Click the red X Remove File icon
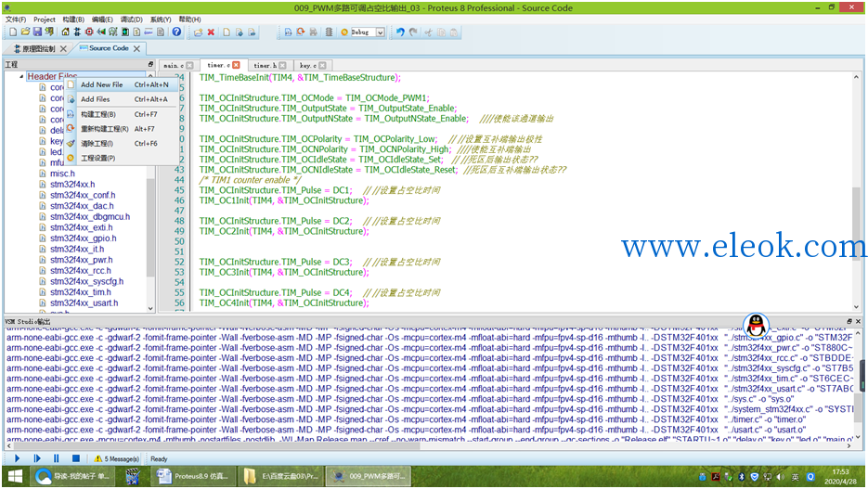This screenshot has height=489, width=868. pyautogui.click(x=211, y=32)
